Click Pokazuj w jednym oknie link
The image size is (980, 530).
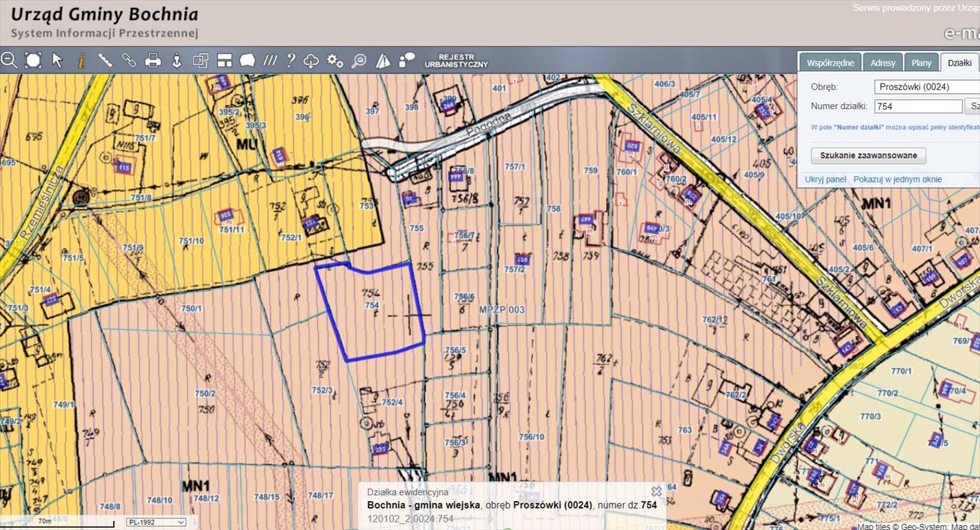tap(897, 179)
